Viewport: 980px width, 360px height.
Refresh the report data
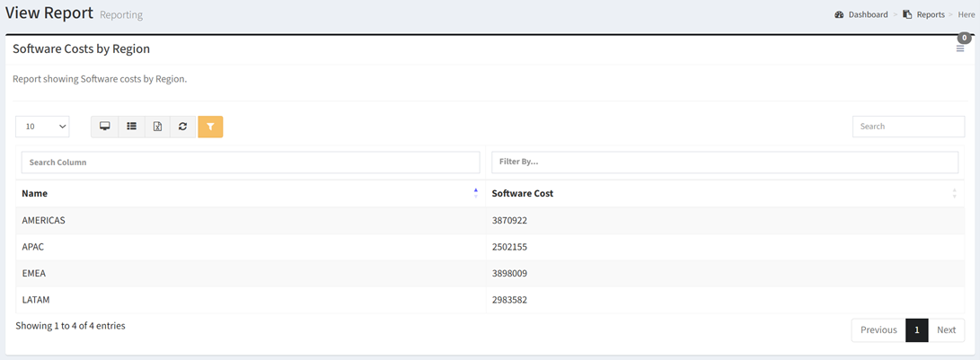(x=182, y=127)
